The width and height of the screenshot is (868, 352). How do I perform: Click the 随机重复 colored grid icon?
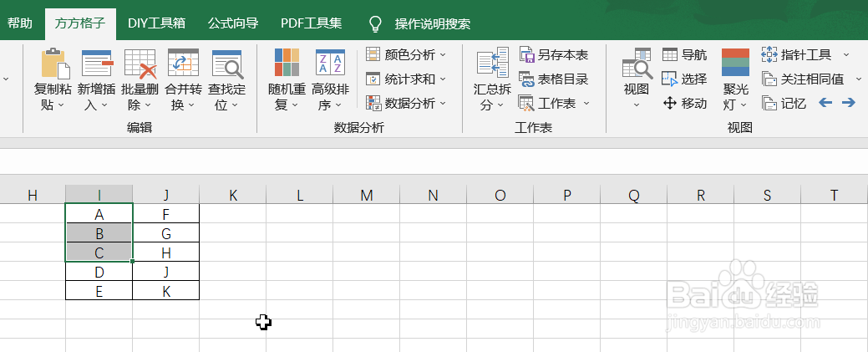click(287, 62)
